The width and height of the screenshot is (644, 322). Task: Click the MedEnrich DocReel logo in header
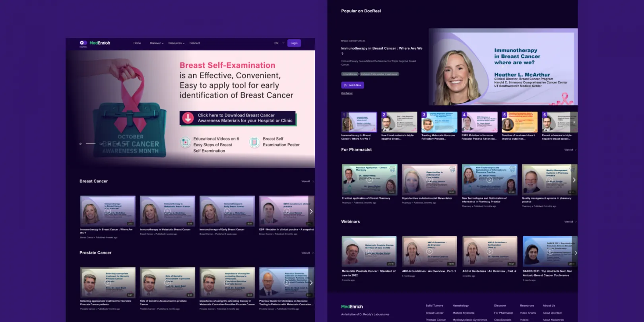click(95, 43)
